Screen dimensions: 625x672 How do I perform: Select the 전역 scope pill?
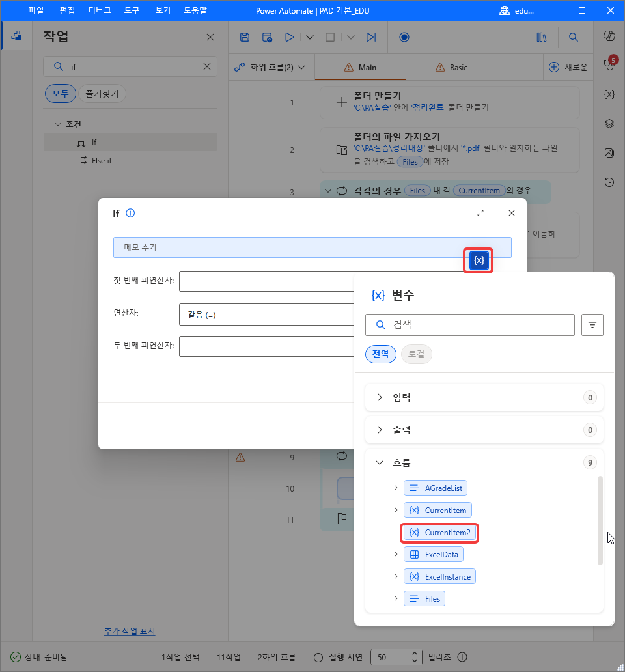[380, 354]
